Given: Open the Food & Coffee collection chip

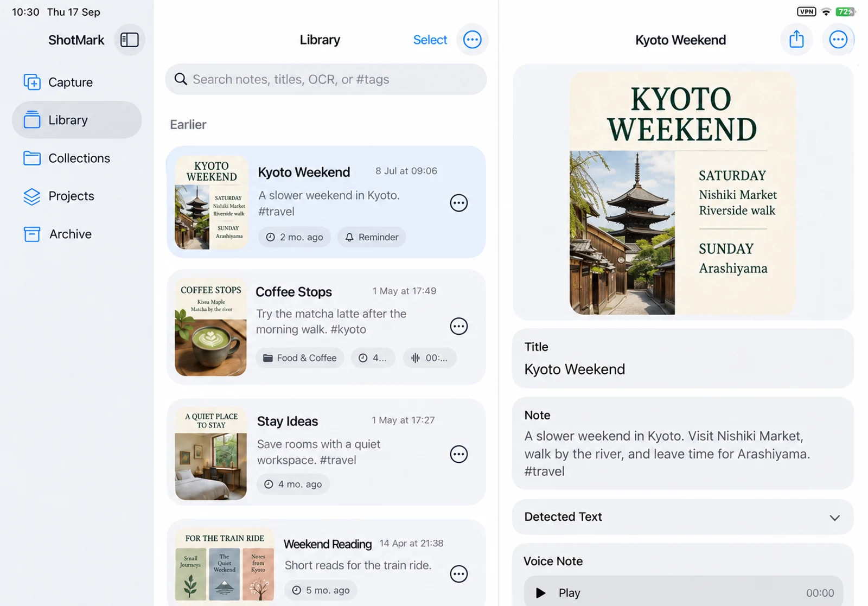Looking at the screenshot, I should 300,358.
